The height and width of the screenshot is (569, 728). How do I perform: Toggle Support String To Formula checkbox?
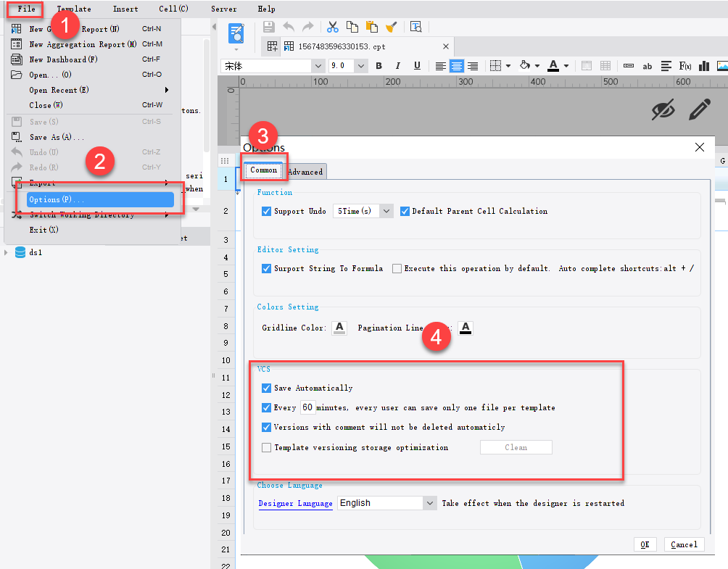(x=267, y=268)
